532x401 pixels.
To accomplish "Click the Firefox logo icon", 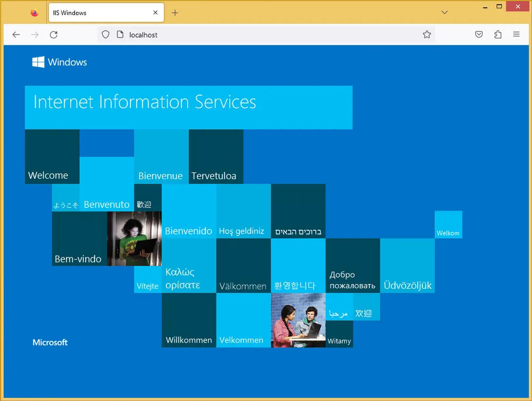I will pyautogui.click(x=35, y=13).
